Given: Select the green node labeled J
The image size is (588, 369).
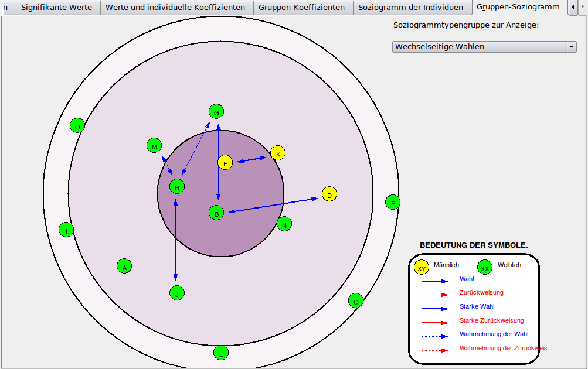Looking at the screenshot, I should pos(177,293).
